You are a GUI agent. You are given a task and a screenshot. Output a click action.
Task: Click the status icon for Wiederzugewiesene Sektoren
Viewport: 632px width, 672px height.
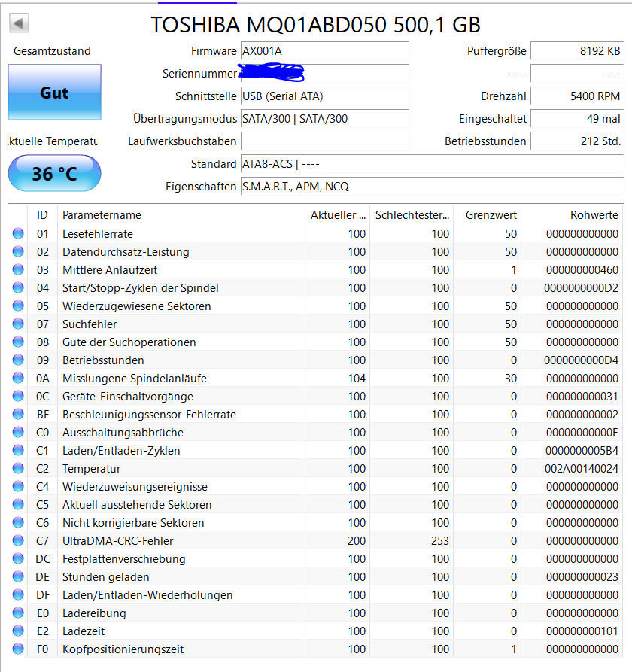(18, 306)
